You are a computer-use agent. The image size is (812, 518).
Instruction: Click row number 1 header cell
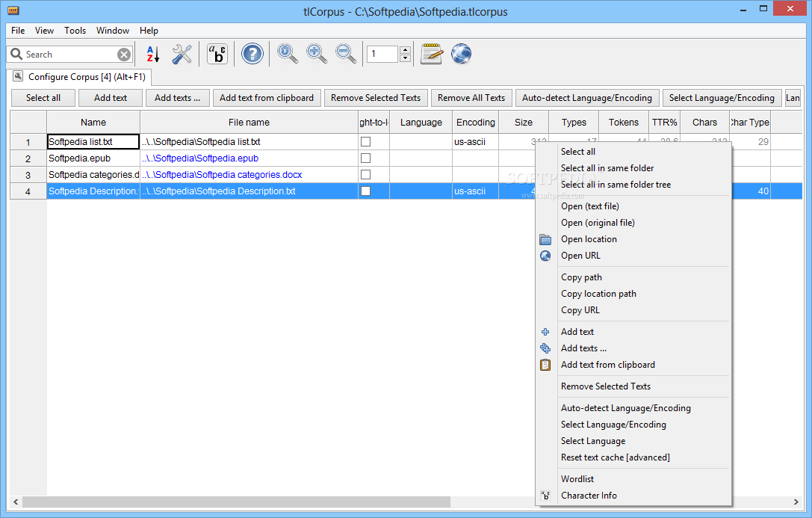pyautogui.click(x=28, y=142)
